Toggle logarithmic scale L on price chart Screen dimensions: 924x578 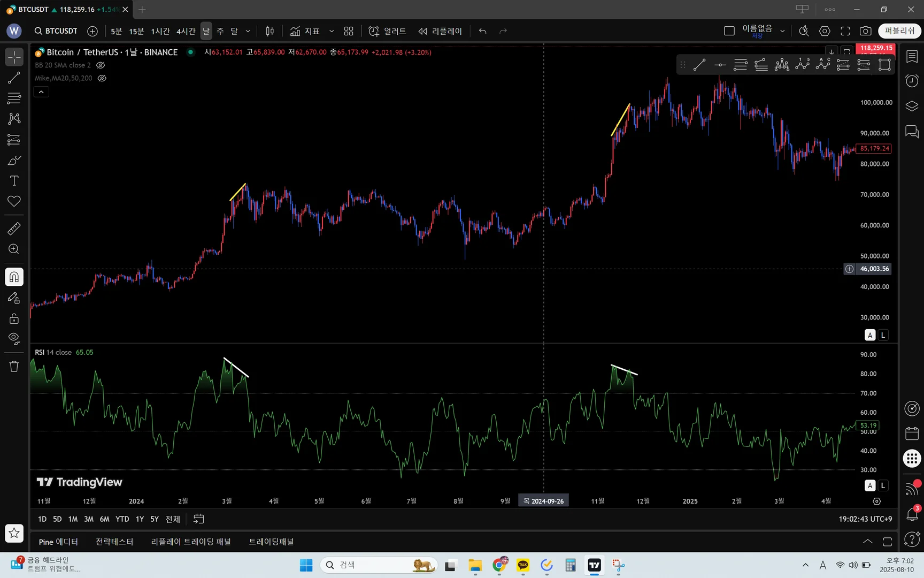pyautogui.click(x=883, y=335)
